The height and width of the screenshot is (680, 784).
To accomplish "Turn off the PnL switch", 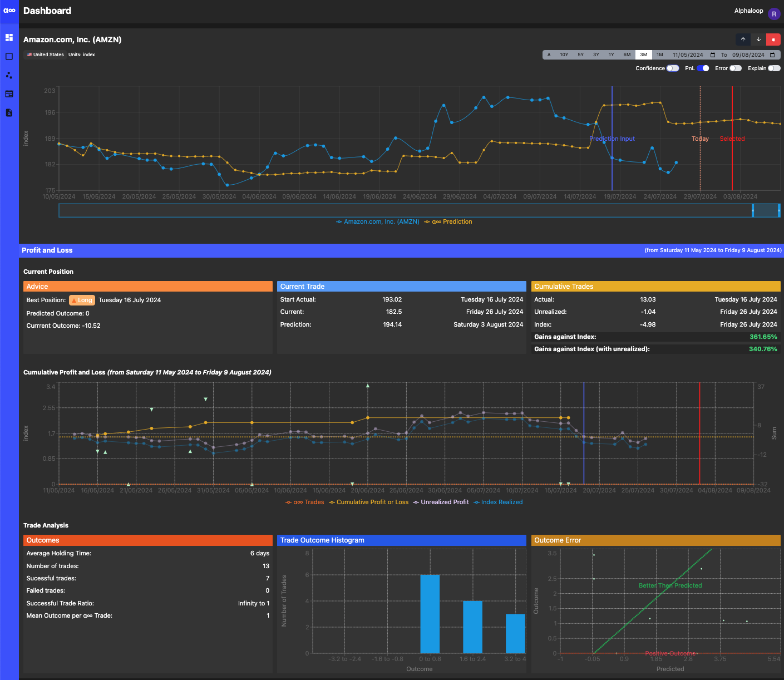I will (x=703, y=68).
